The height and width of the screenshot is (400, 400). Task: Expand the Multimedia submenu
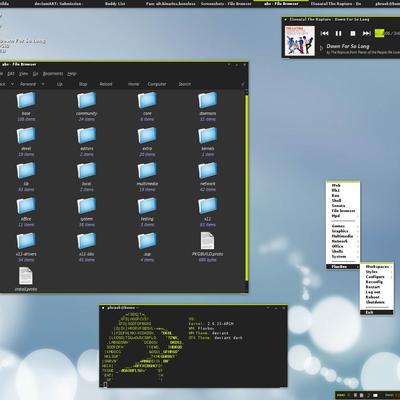(x=343, y=236)
